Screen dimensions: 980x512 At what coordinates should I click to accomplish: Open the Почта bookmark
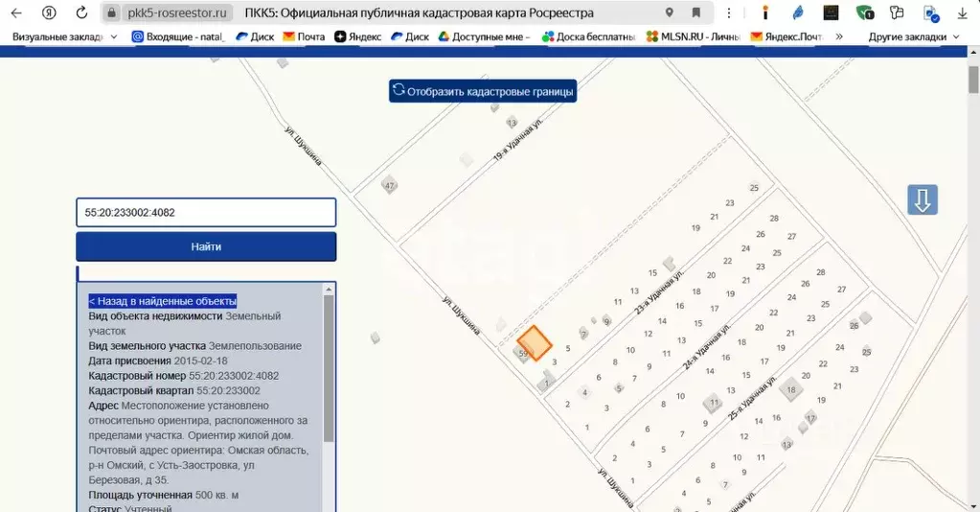[303, 36]
